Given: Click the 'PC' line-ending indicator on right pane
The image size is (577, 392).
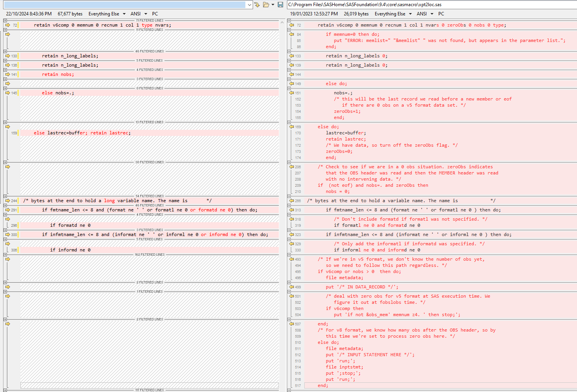Looking at the screenshot, I should (441, 13).
